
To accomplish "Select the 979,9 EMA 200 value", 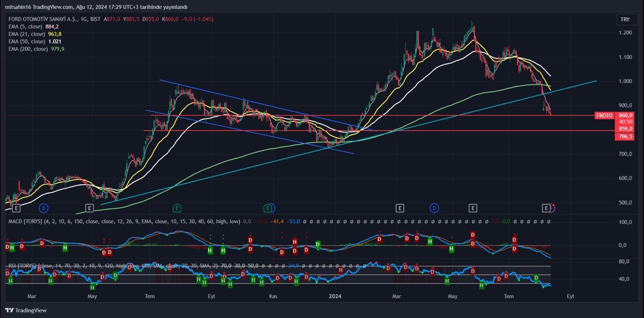I will [57, 48].
